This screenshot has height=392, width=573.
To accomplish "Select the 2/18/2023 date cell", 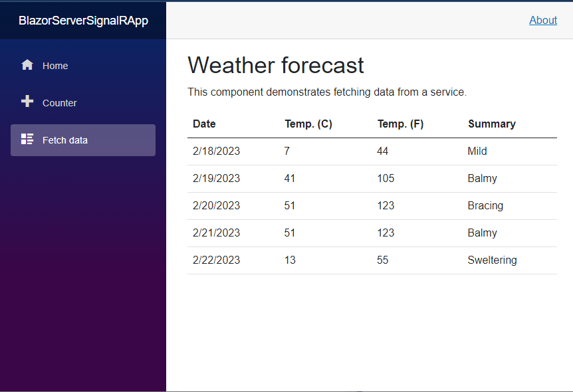I will click(x=216, y=151).
